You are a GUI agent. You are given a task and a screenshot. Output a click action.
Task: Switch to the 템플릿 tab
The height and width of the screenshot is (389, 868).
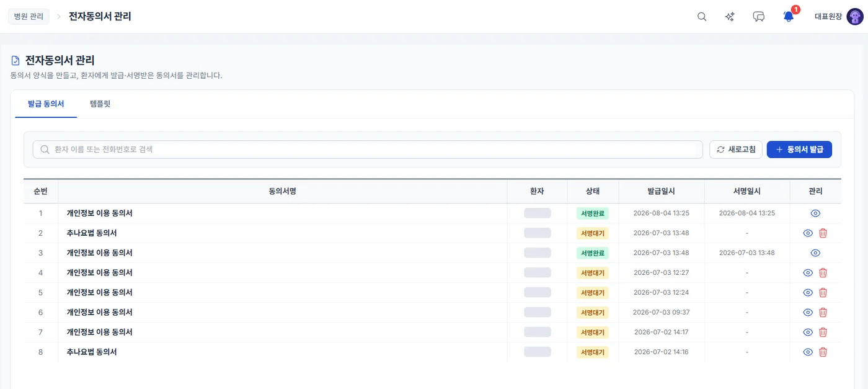[x=100, y=104]
